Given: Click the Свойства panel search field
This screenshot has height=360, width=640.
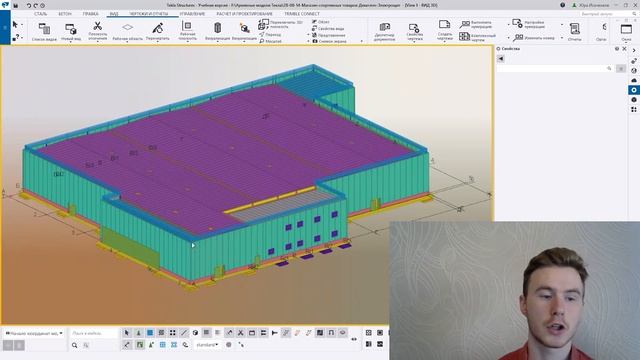Looking at the screenshot, I should point(555,69).
